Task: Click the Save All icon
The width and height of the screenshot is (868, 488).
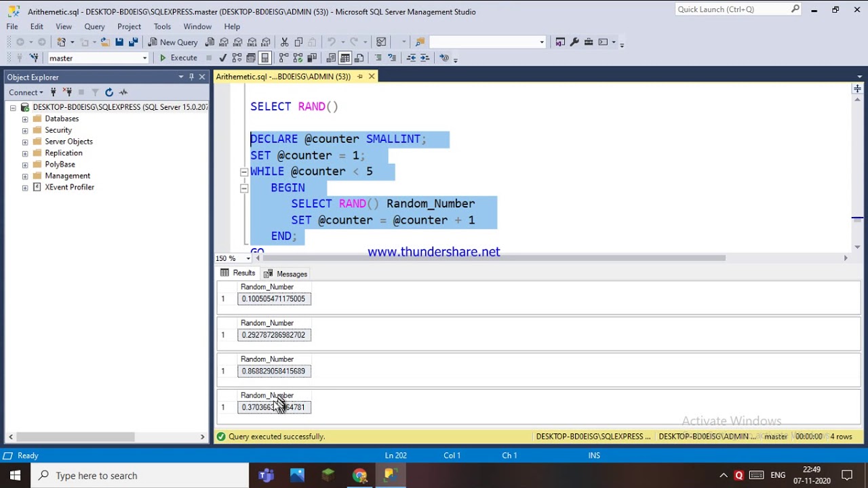Action: click(134, 42)
